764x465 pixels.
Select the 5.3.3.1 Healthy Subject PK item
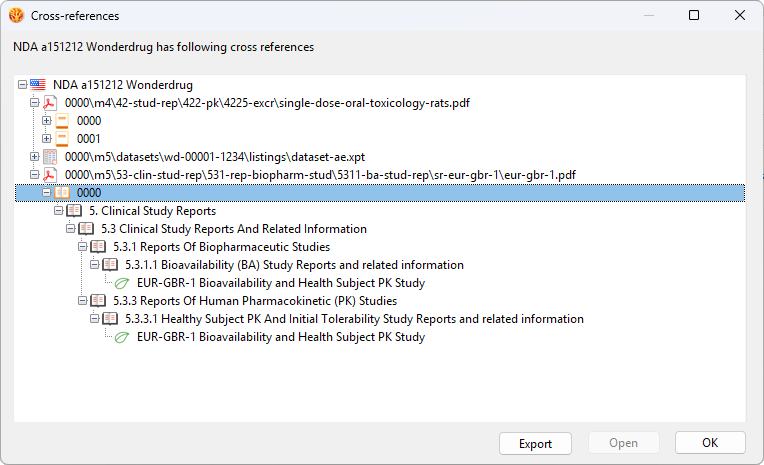[x=354, y=319]
